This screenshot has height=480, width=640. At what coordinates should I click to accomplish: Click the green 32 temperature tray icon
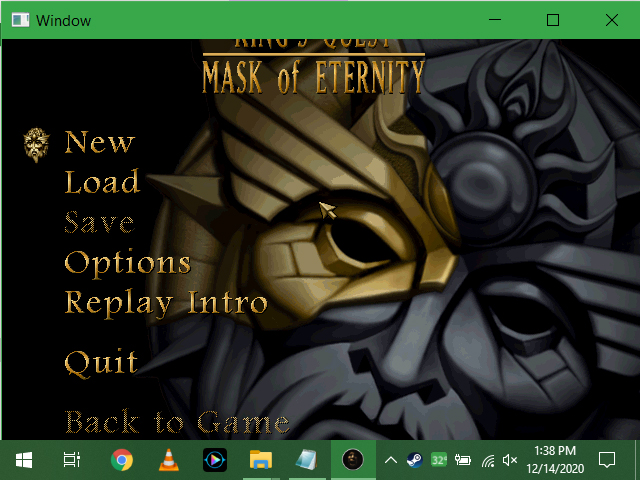[x=439, y=460]
